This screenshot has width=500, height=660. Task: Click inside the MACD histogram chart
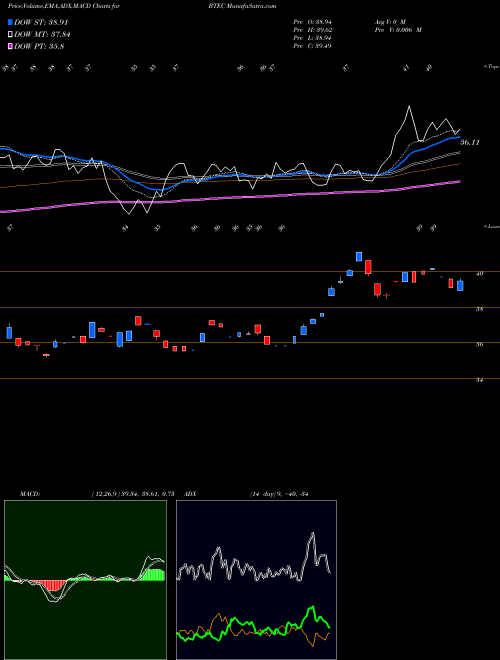pos(85,580)
